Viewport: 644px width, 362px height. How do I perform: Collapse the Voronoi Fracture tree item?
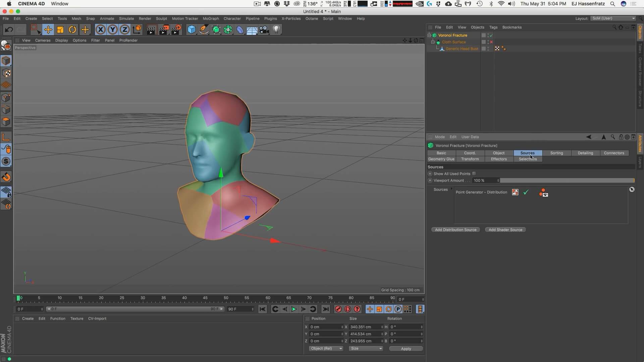pyautogui.click(x=429, y=35)
